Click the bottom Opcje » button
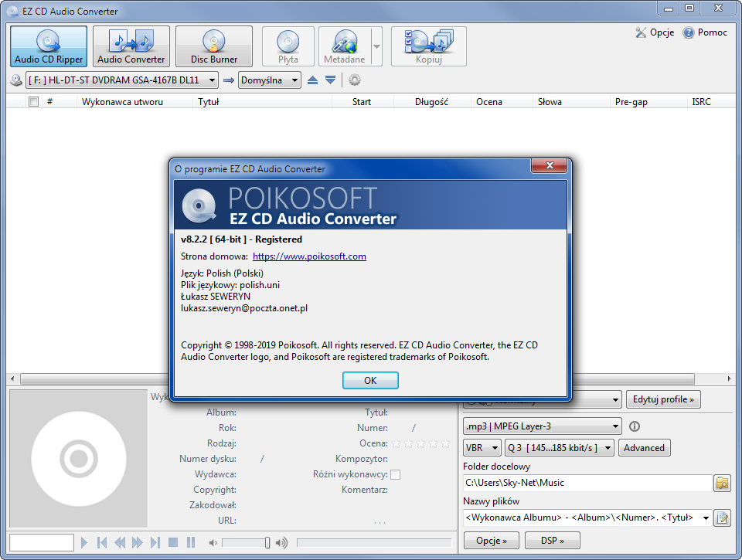The width and height of the screenshot is (742, 560). click(492, 540)
